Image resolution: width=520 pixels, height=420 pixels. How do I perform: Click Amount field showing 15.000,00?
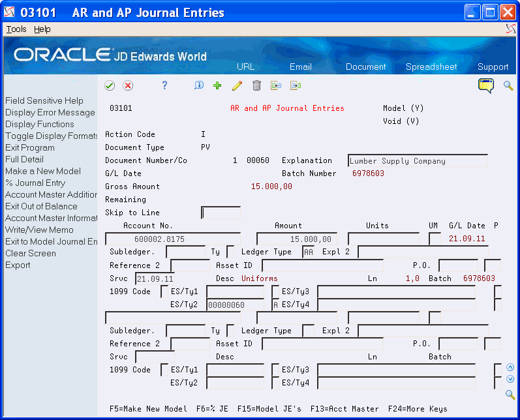pyautogui.click(x=297, y=239)
